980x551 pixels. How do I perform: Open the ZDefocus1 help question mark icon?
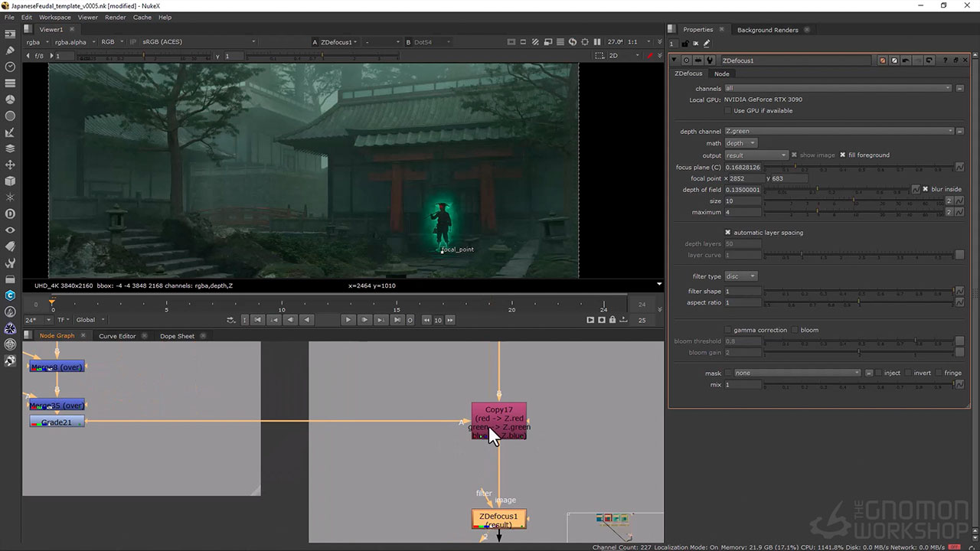[946, 60]
